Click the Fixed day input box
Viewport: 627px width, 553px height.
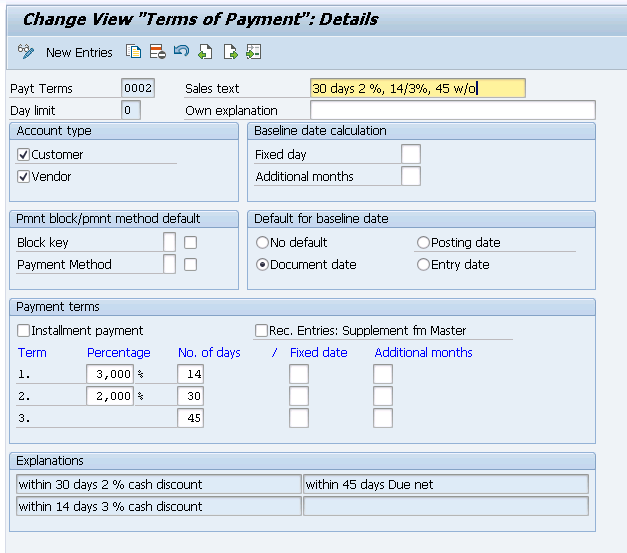pos(411,154)
